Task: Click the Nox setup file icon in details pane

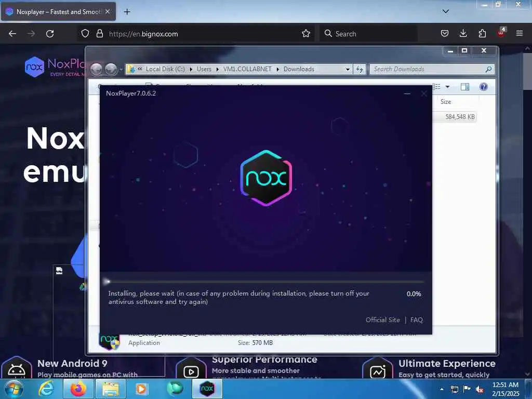Action: [109, 342]
